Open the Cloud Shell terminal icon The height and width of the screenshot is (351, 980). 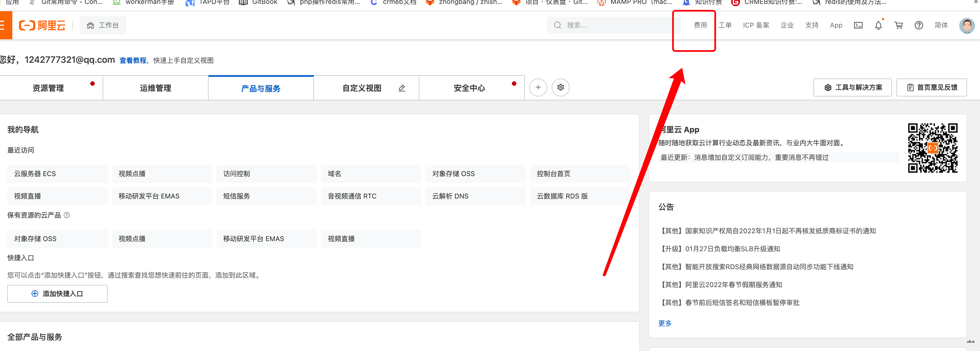[858, 25]
